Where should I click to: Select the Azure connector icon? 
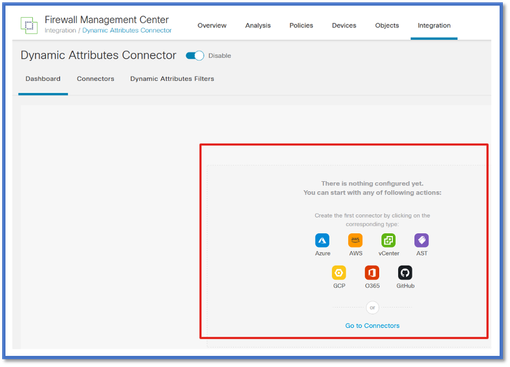tap(322, 240)
